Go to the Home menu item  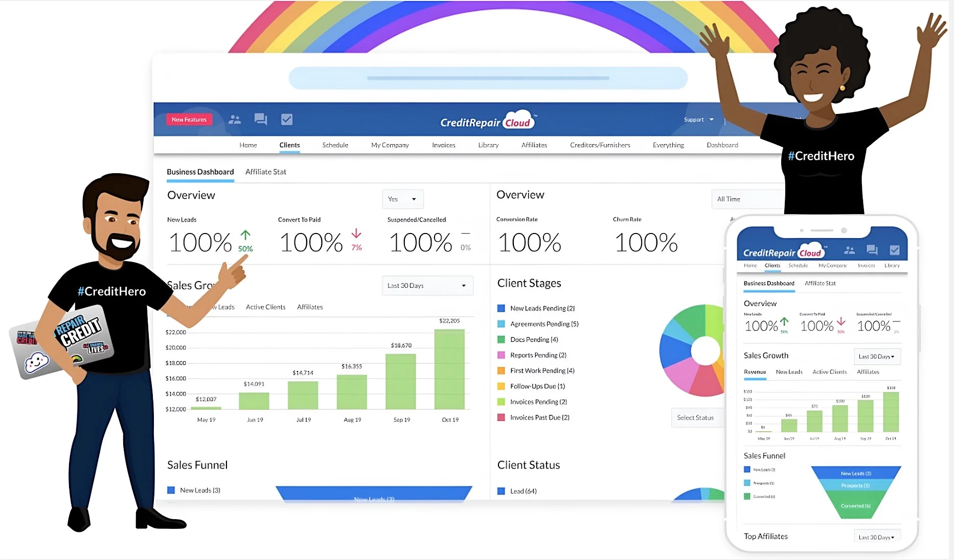coord(248,145)
